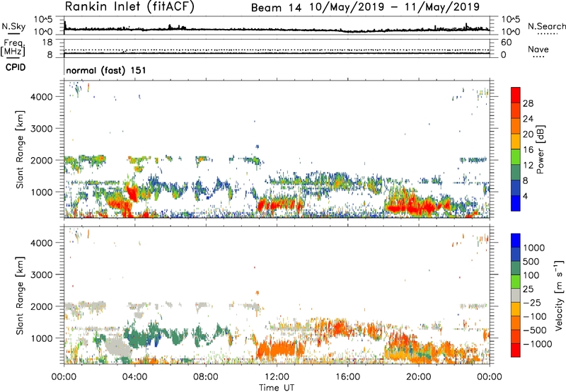
Task: Click the red bottom segment of Velocity colorbar
Action: 516,350
